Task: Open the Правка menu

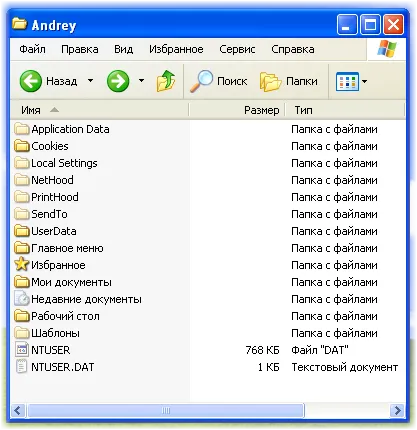Action: coord(80,49)
